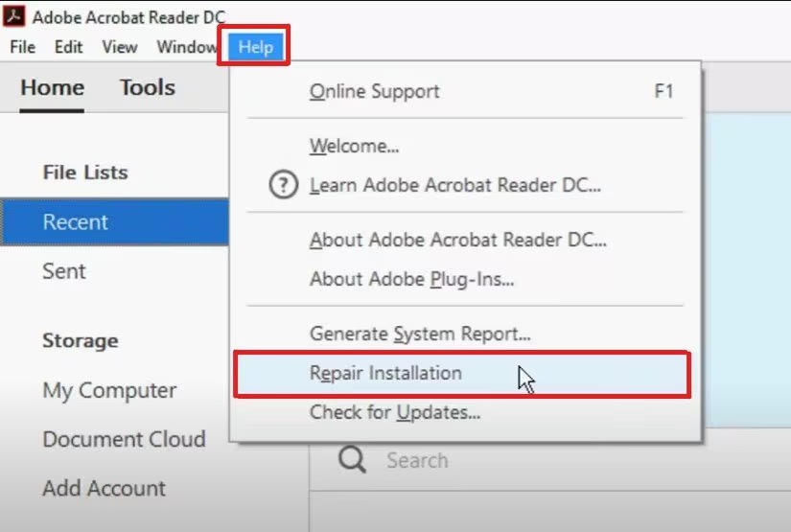
Task: Click the Add Account link
Action: 104,488
